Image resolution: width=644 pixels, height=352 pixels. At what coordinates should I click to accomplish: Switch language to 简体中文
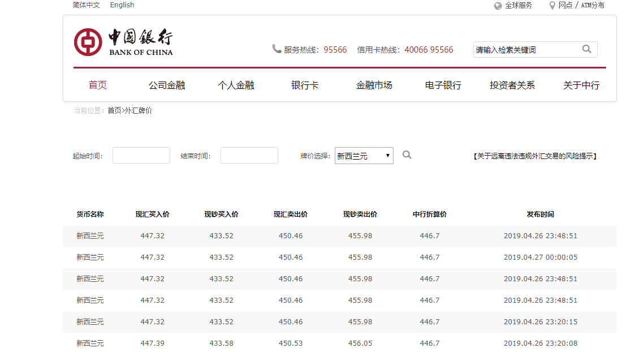point(86,5)
